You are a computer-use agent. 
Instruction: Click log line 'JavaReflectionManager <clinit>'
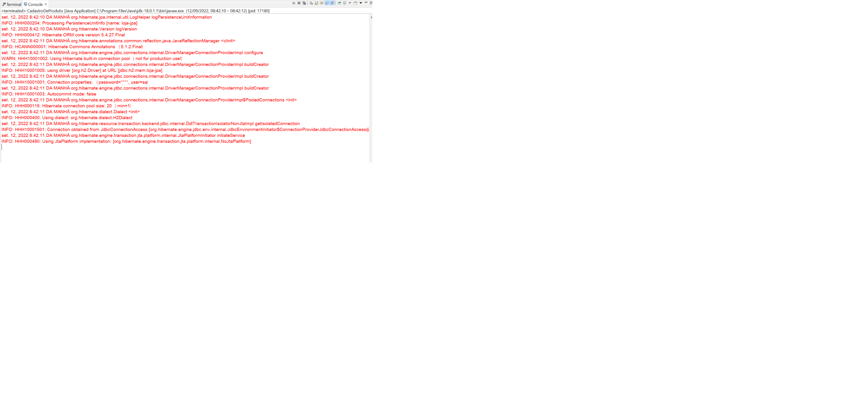(118, 40)
